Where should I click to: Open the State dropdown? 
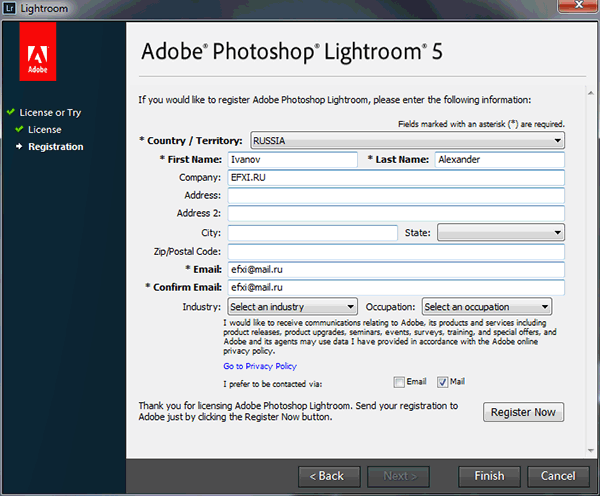tap(501, 232)
